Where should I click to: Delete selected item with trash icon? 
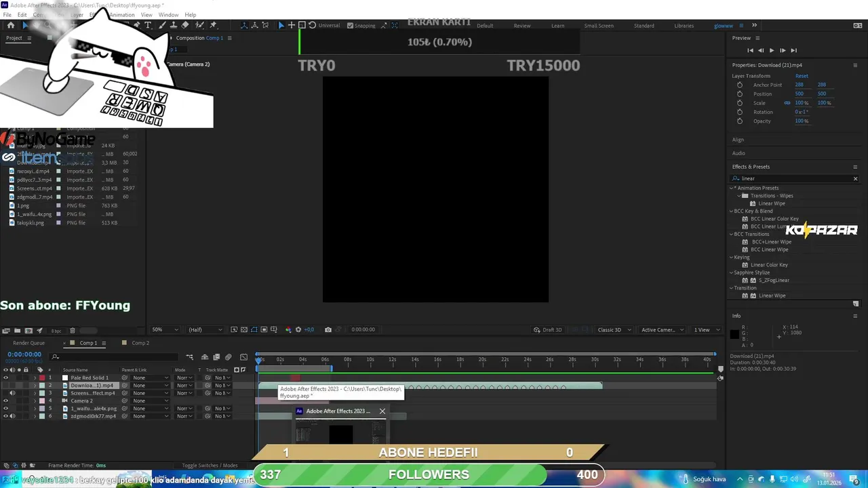73,331
